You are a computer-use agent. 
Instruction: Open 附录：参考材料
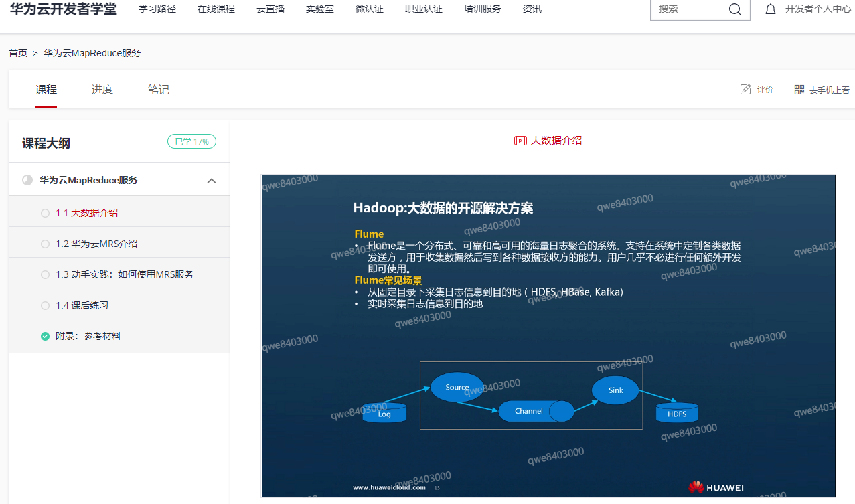point(88,336)
